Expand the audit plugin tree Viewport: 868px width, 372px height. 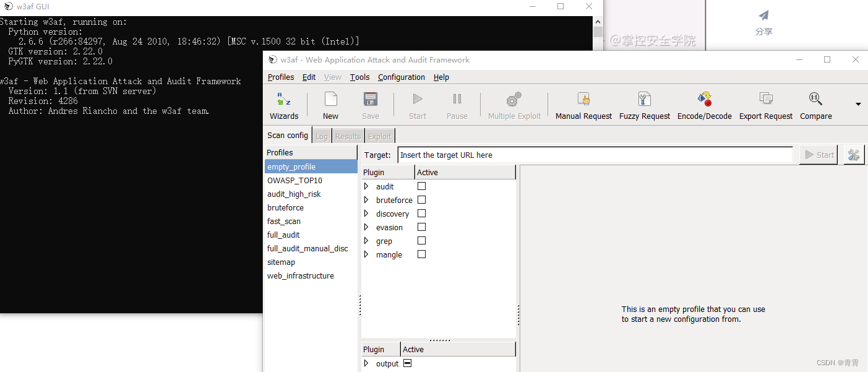pos(366,186)
